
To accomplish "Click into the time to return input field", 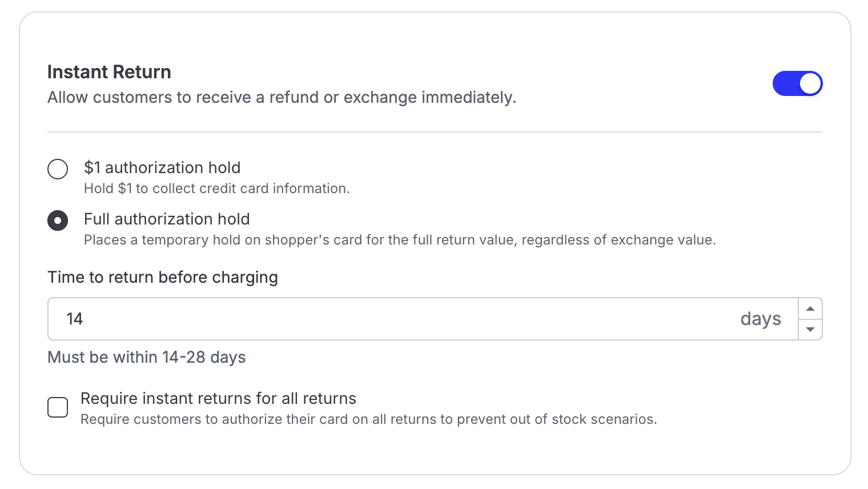I will [x=400, y=319].
